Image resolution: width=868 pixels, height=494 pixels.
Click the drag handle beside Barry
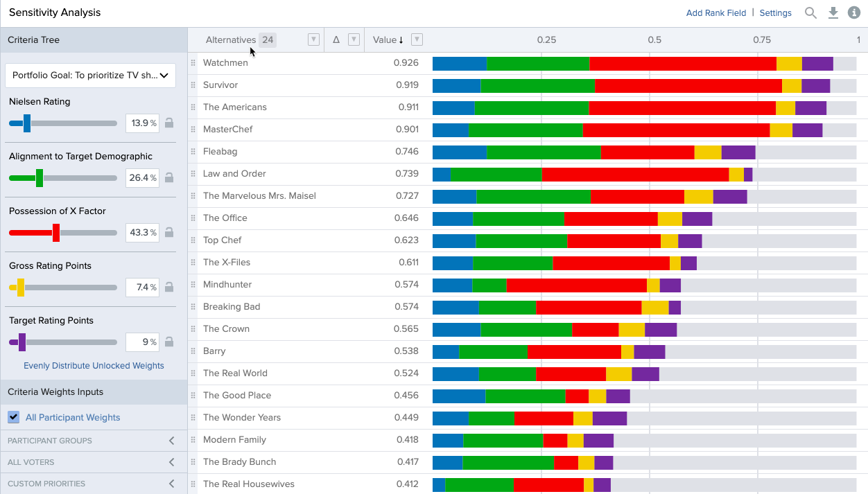193,351
